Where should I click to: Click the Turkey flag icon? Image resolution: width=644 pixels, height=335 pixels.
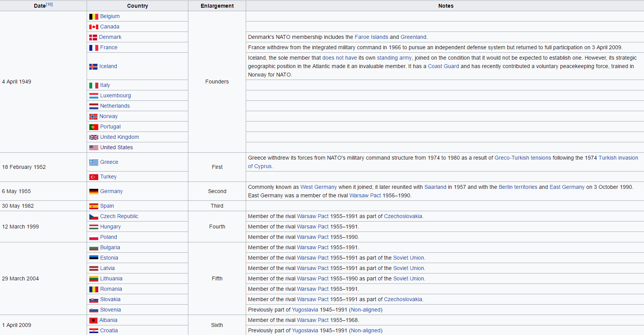coord(94,177)
